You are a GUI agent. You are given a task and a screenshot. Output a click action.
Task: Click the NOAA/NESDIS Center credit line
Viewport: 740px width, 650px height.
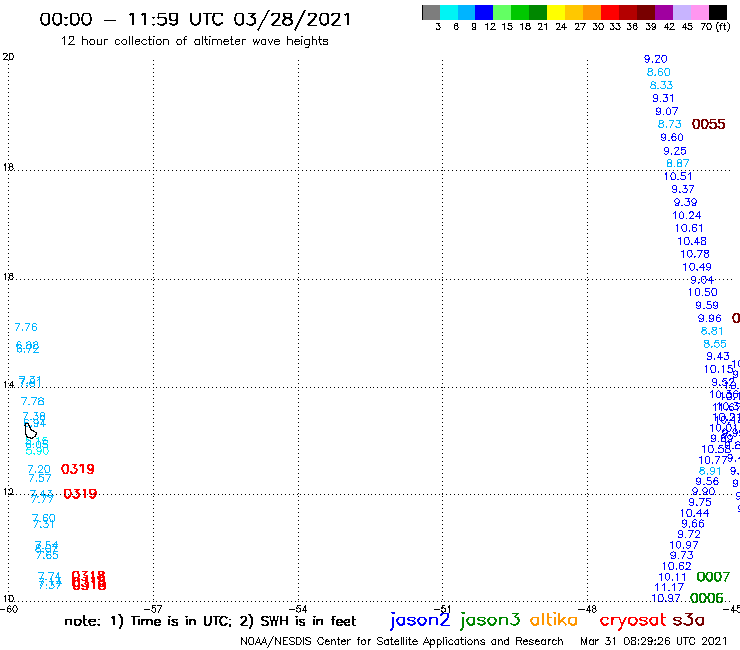(402, 641)
